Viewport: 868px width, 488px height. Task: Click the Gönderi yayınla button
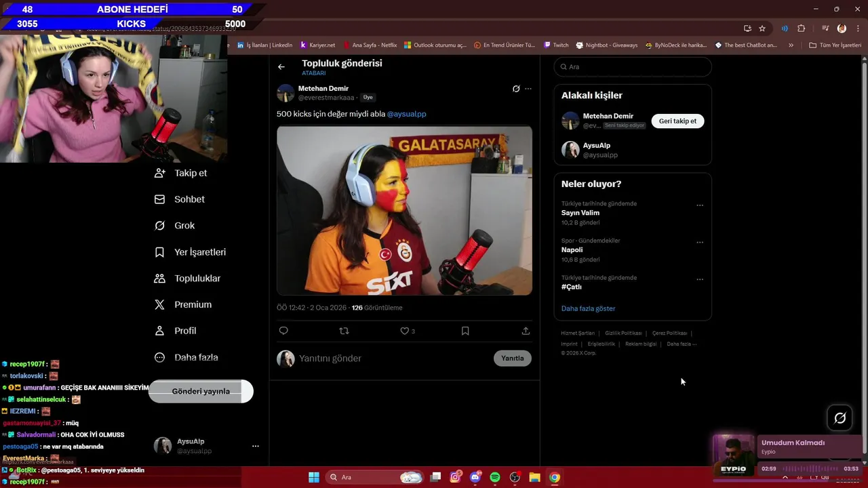(201, 391)
